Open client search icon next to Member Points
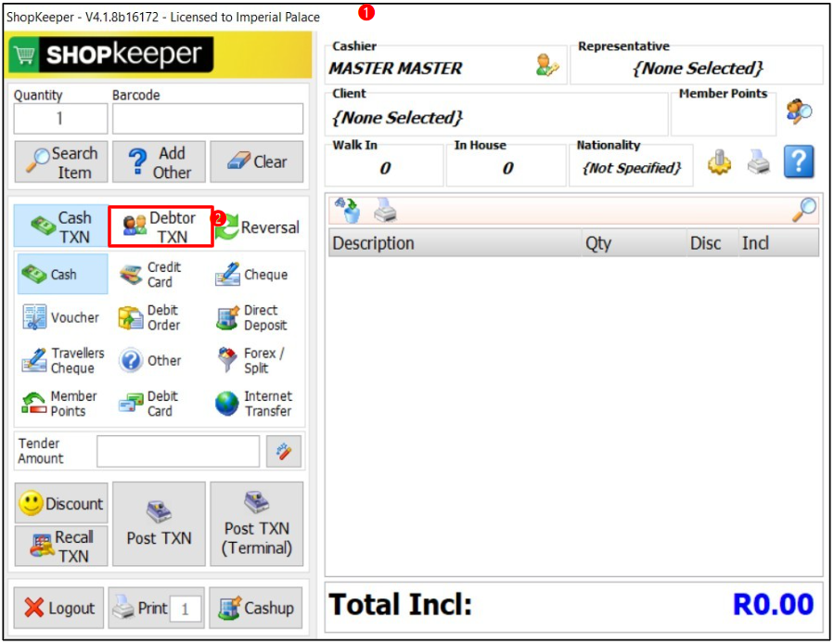Screen dimensions: 834x644 pyautogui.click(x=800, y=111)
